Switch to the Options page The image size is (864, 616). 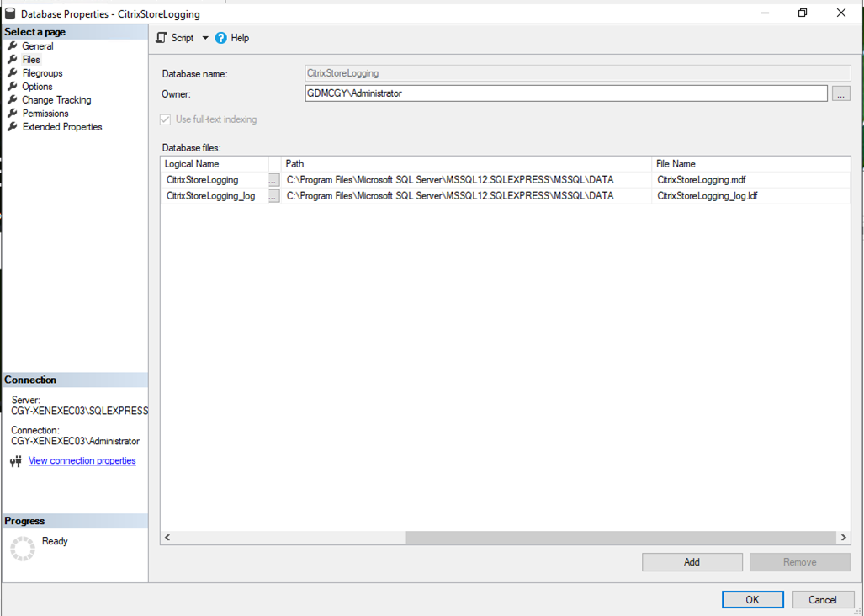coord(38,87)
